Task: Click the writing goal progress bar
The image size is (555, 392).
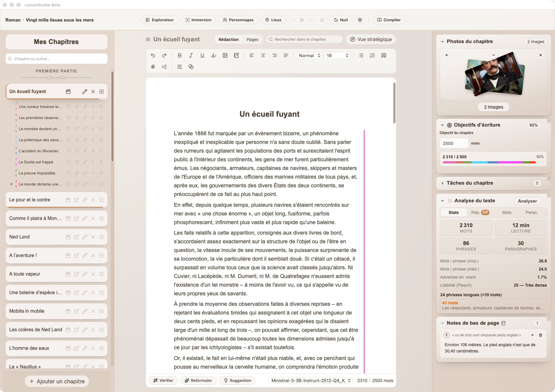Action: tap(489, 162)
